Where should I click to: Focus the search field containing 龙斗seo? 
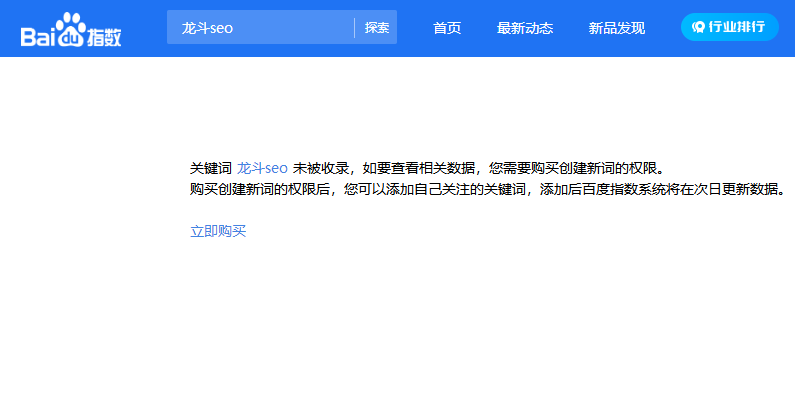[260, 27]
